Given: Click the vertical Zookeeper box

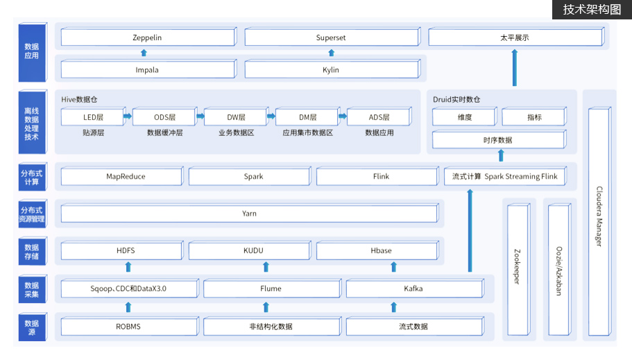Looking at the screenshot, I should (x=518, y=270).
